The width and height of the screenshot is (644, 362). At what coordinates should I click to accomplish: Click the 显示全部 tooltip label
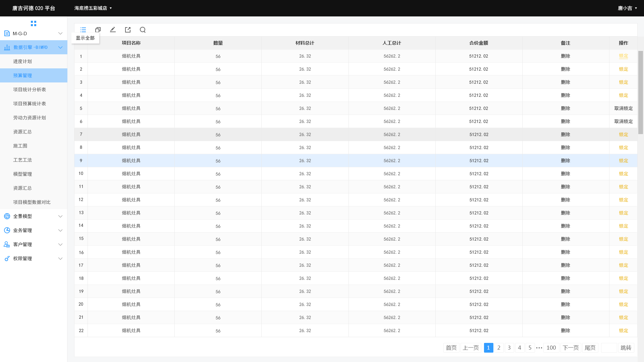(x=85, y=38)
